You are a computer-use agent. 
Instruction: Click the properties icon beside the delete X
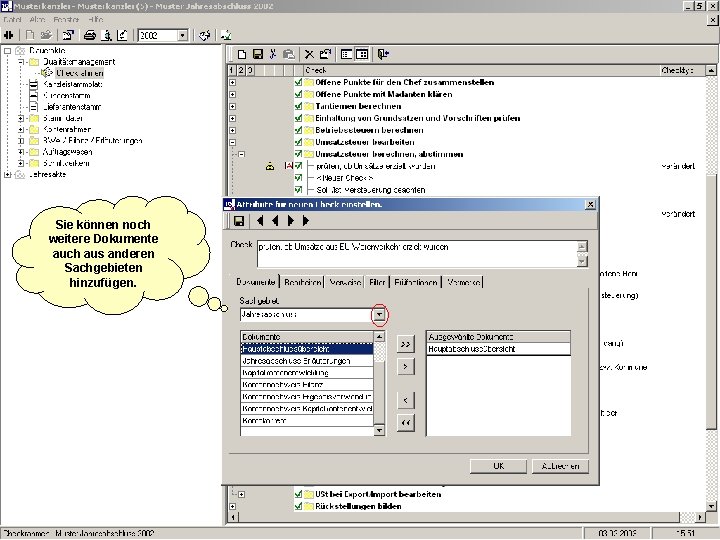click(325, 54)
